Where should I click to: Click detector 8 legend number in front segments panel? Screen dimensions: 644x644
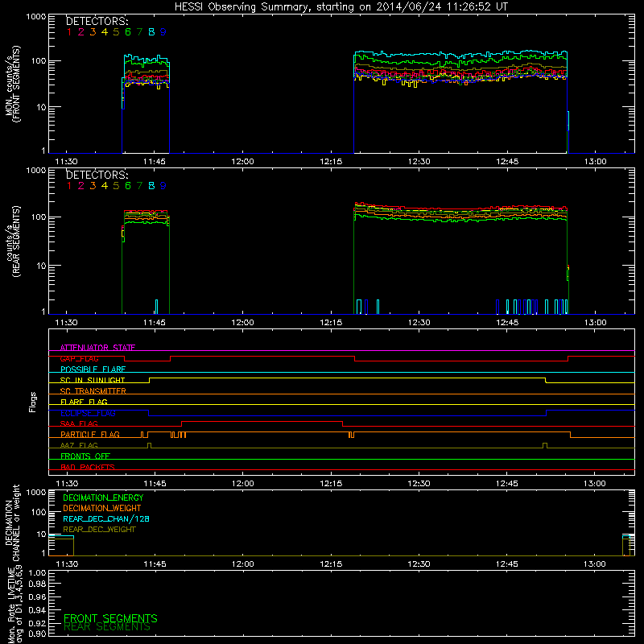(x=151, y=32)
